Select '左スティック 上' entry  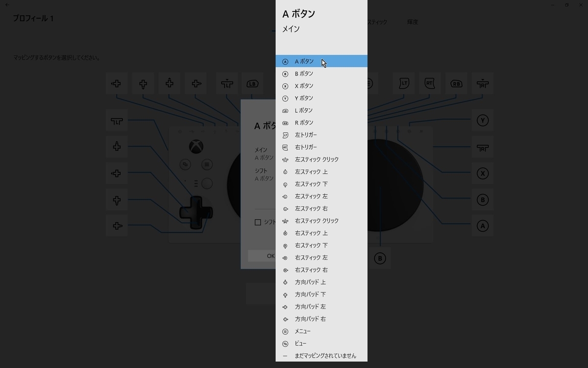(x=321, y=172)
